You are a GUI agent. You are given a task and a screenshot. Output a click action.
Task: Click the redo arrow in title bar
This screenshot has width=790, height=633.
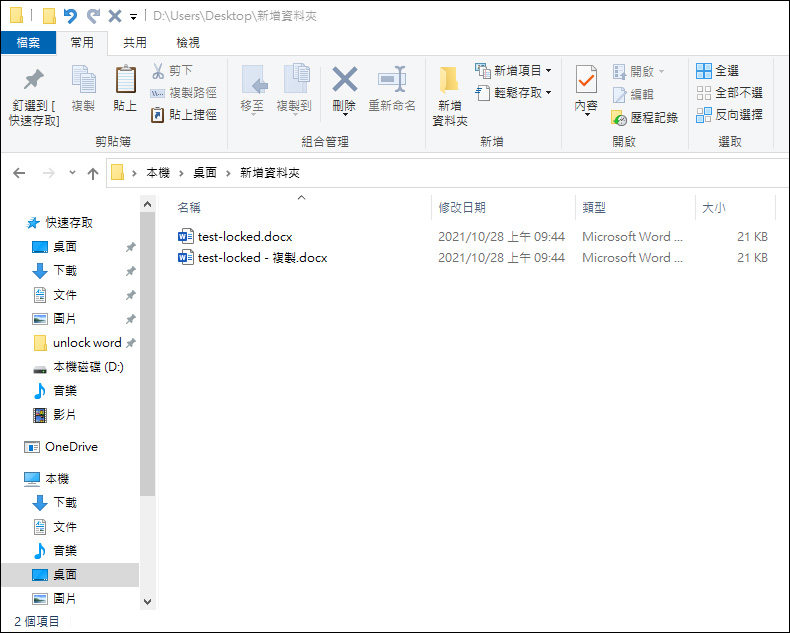tap(93, 16)
